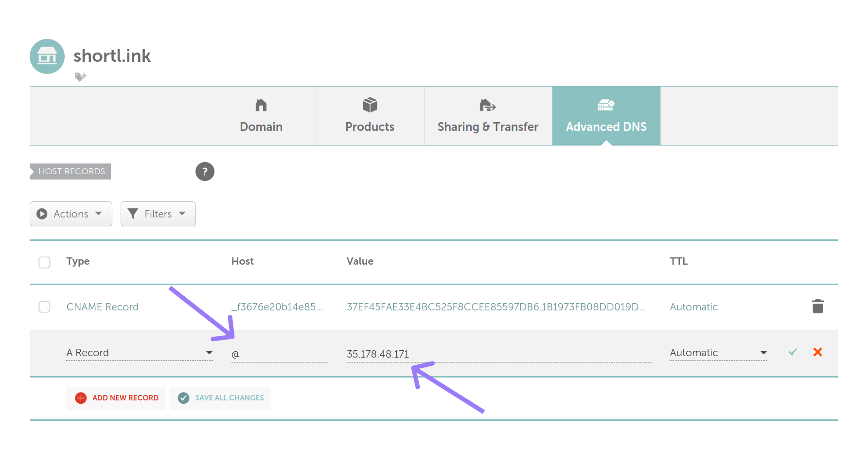
Task: Click the play icon inside the Actions button
Action: 43,214
